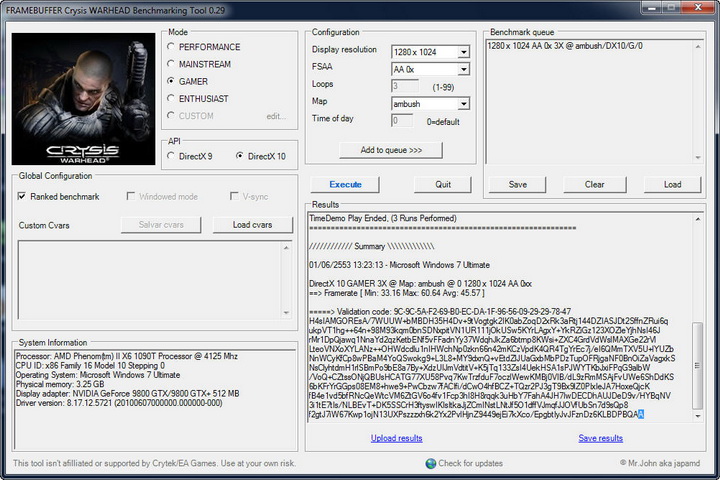Screen dimensions: 720x480
Task: Click inside Custom Cvars text area
Action: [x=149, y=279]
